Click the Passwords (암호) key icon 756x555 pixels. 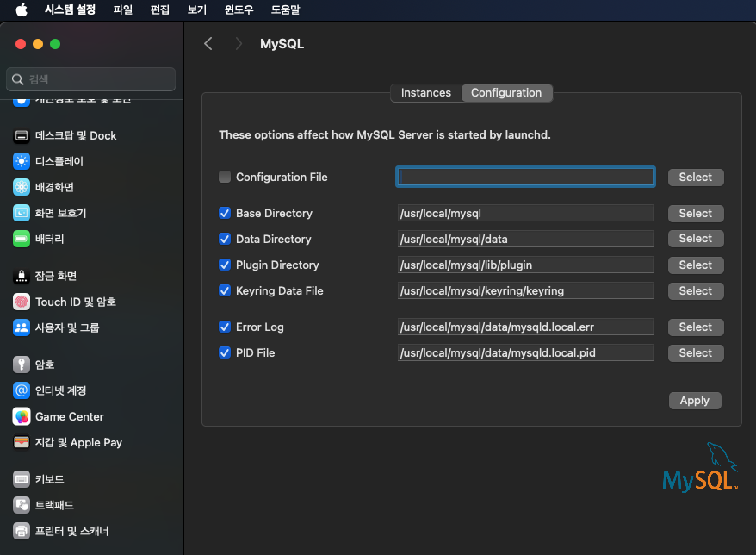[22, 365]
